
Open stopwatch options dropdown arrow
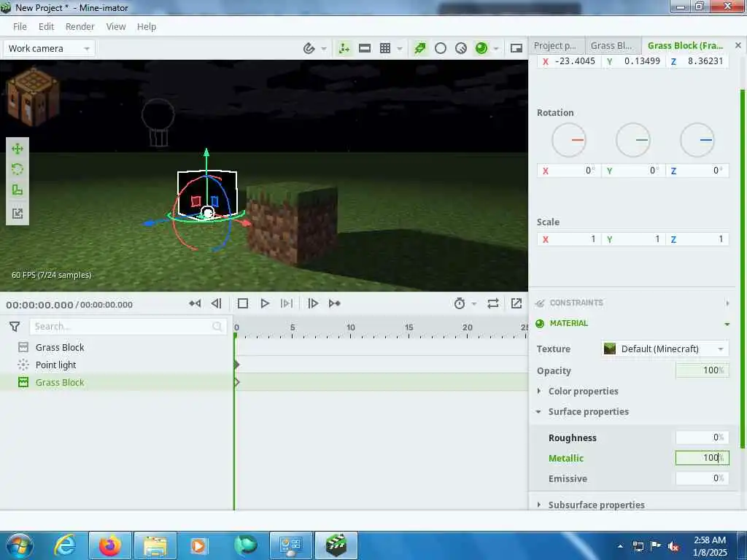coord(474,303)
